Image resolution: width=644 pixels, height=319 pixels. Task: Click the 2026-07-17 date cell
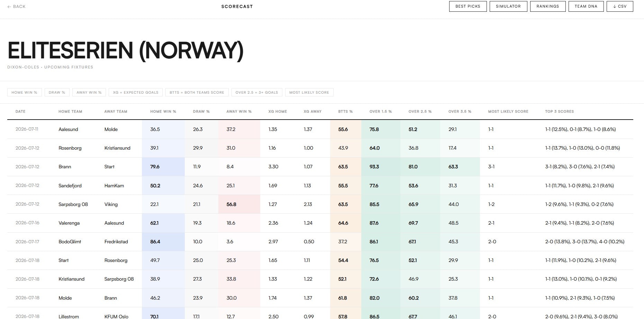click(x=27, y=242)
